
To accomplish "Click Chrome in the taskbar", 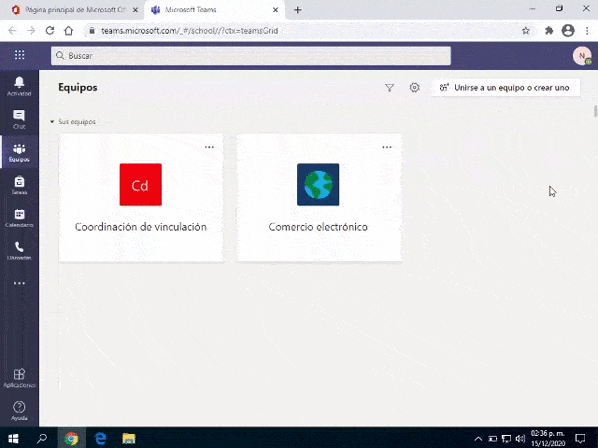I will 71,438.
